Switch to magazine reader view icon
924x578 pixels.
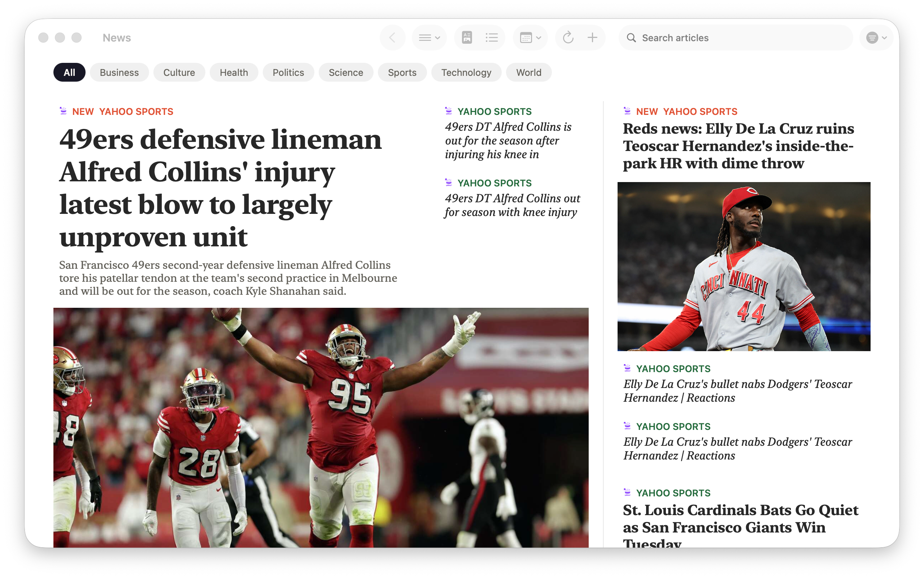pyautogui.click(x=467, y=38)
